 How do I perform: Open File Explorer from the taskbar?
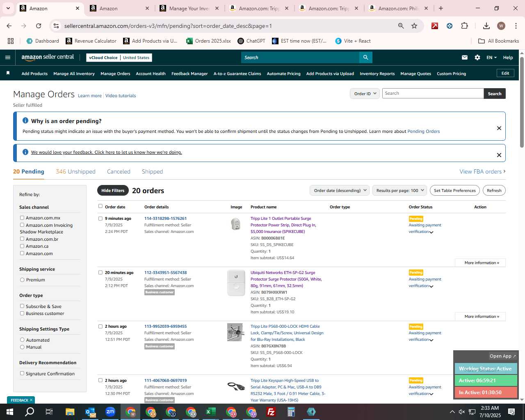(x=70, y=412)
